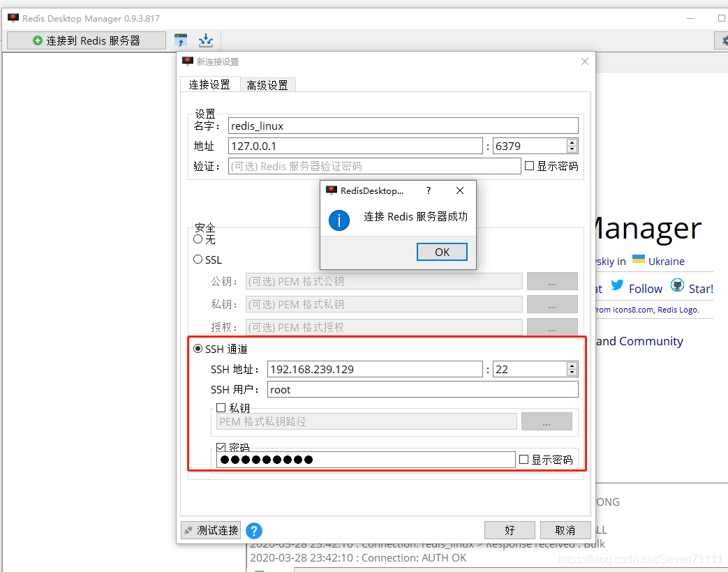Decrease the Redis port 6379 spinner
Screen dimensions: 728x572
572,149
